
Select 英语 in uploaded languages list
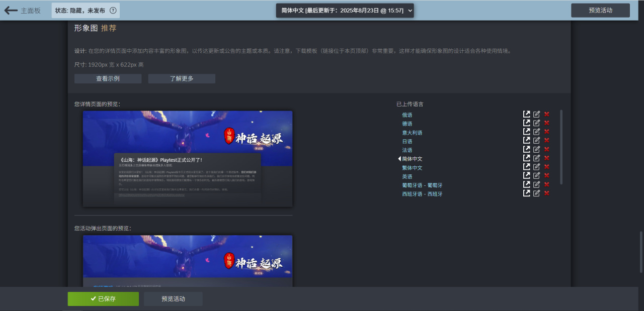[x=407, y=176]
